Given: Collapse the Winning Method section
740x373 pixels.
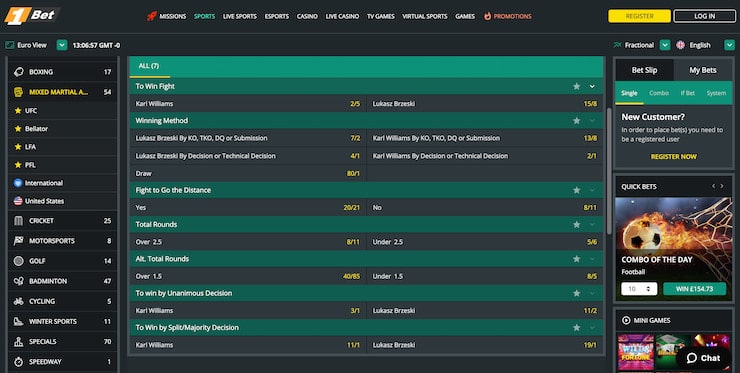Looking at the screenshot, I should point(592,121).
